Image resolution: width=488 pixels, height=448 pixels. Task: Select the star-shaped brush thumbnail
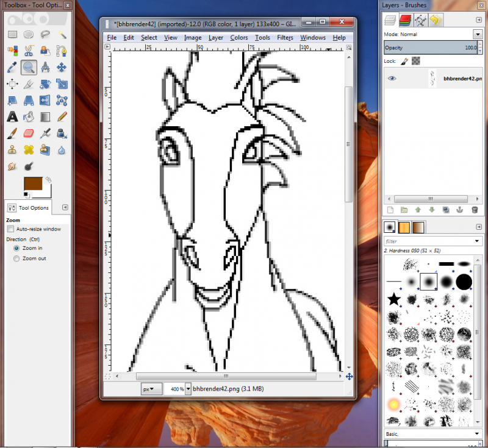(x=393, y=299)
